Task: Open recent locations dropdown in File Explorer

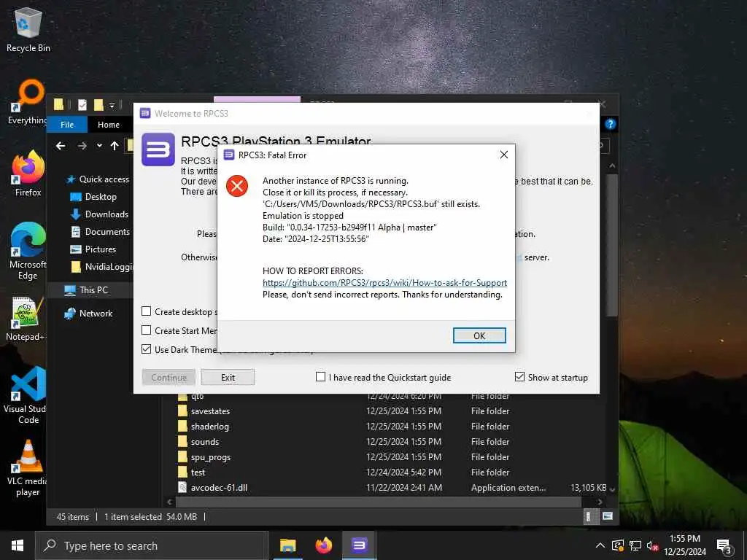Action: (99, 146)
